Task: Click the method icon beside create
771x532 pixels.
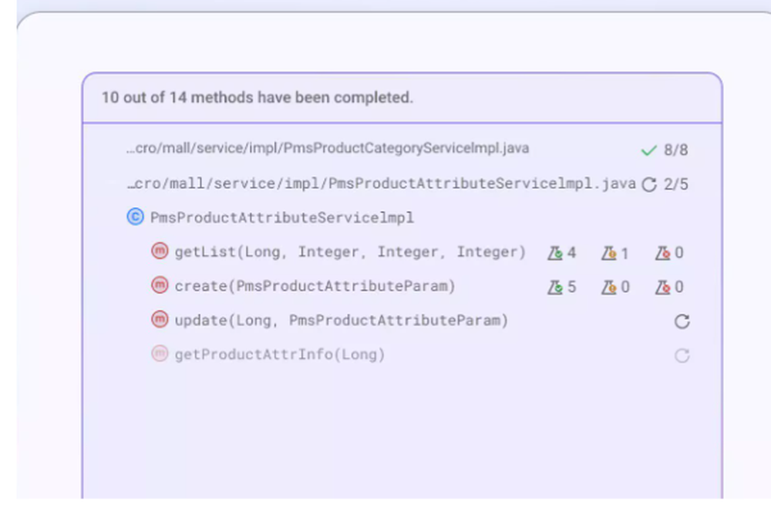Action: (x=160, y=286)
